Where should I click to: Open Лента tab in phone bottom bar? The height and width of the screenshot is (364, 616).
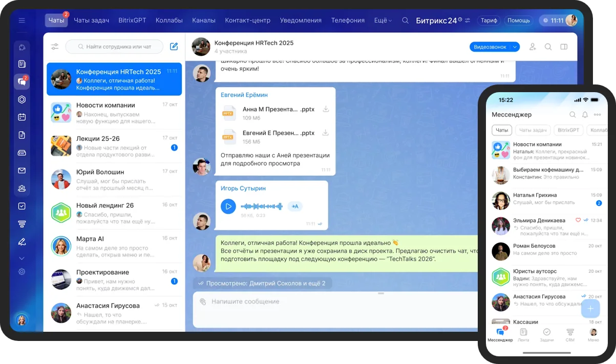523,335
